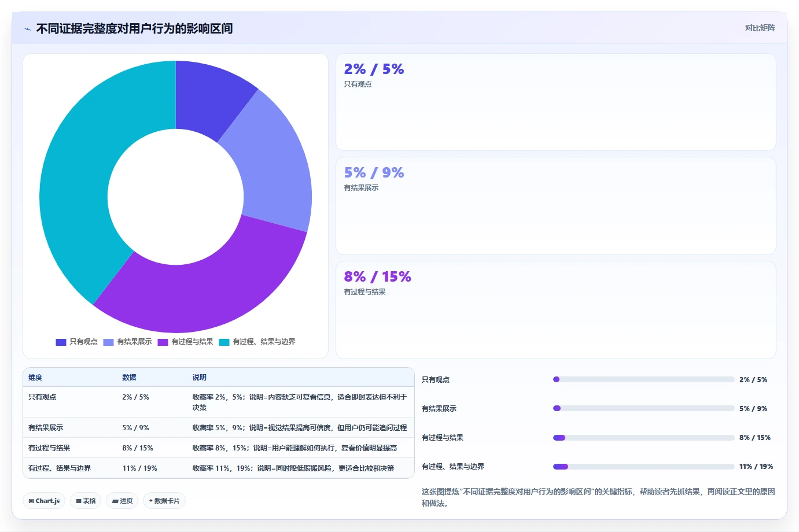Click the 对比矩阵 label in header
This screenshot has width=799, height=532.
(x=760, y=28)
